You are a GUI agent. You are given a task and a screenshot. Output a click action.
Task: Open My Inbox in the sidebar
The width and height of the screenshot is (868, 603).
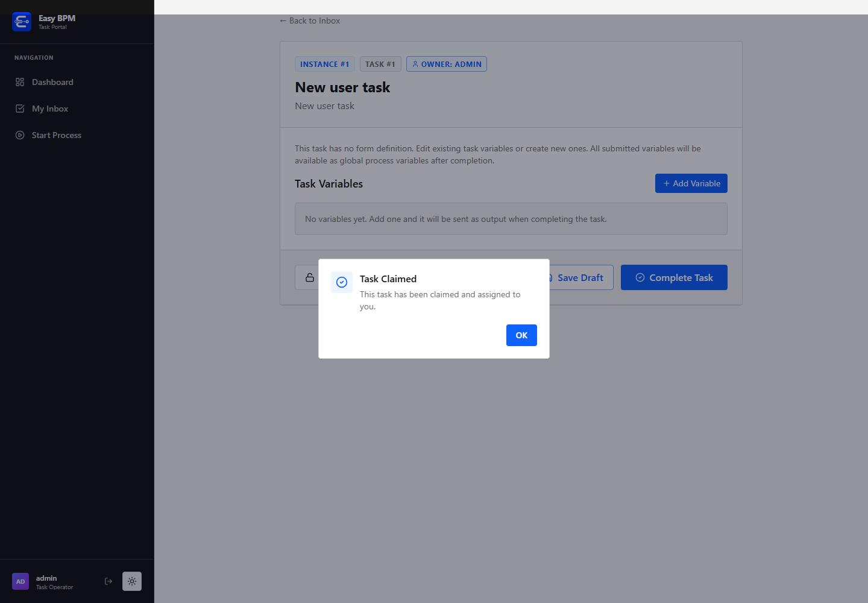77,109
